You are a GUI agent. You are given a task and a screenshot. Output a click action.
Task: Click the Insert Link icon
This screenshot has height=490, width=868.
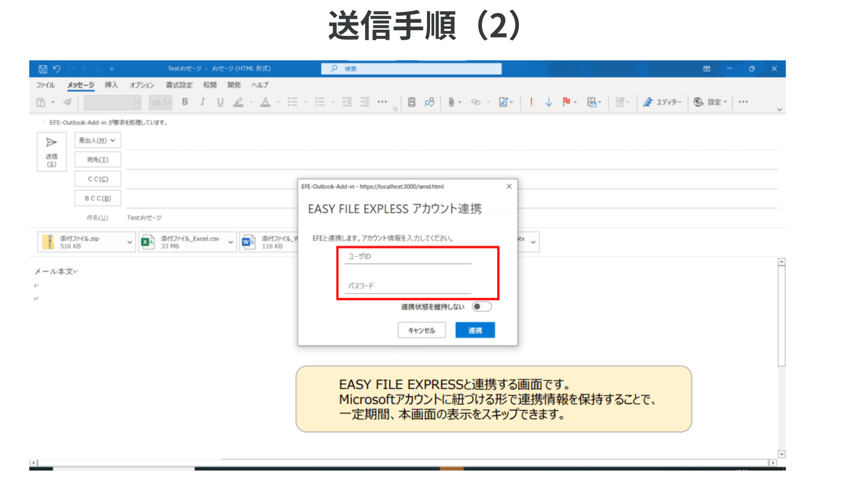click(x=476, y=102)
